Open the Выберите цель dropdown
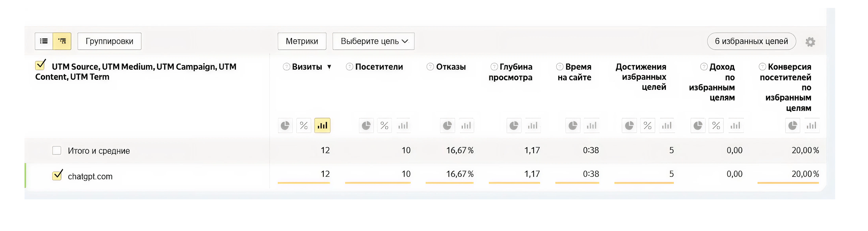 373,41
